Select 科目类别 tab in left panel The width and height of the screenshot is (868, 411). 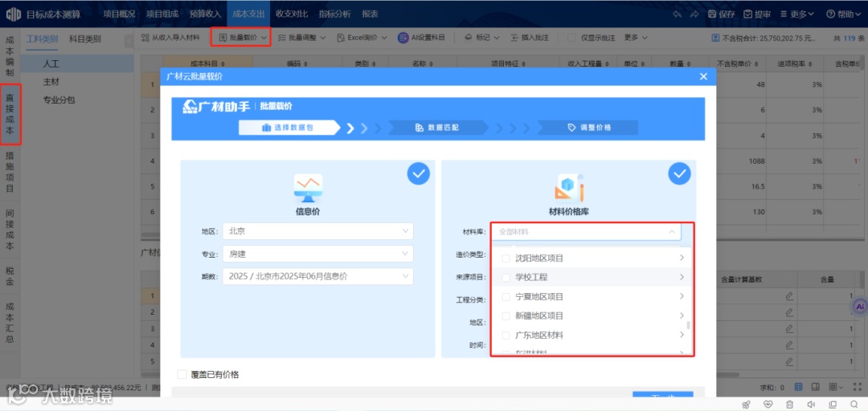click(x=84, y=39)
